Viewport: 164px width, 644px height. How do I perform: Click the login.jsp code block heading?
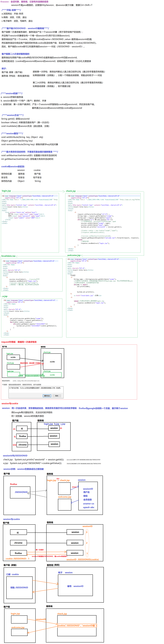tap(6, 191)
